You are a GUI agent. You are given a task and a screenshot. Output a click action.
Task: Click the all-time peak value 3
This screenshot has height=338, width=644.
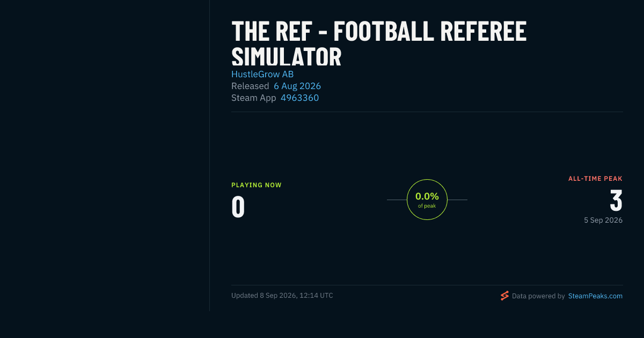pyautogui.click(x=616, y=201)
